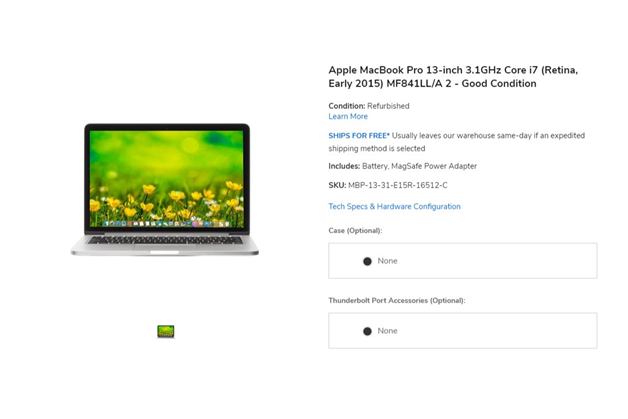Screen dimensions: 628x419
Task: Click the large MacBook Pro product image
Action: click(x=165, y=189)
